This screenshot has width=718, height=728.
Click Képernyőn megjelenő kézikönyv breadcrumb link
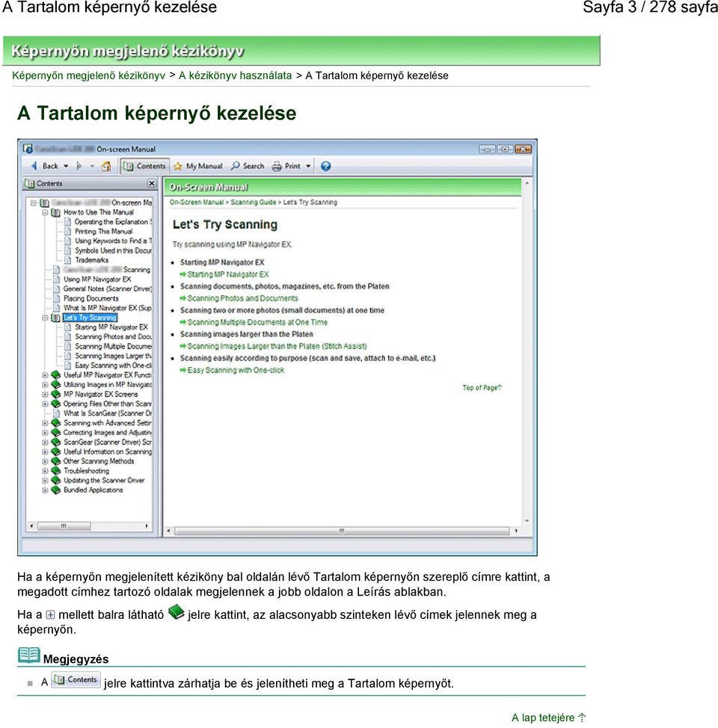point(89,75)
